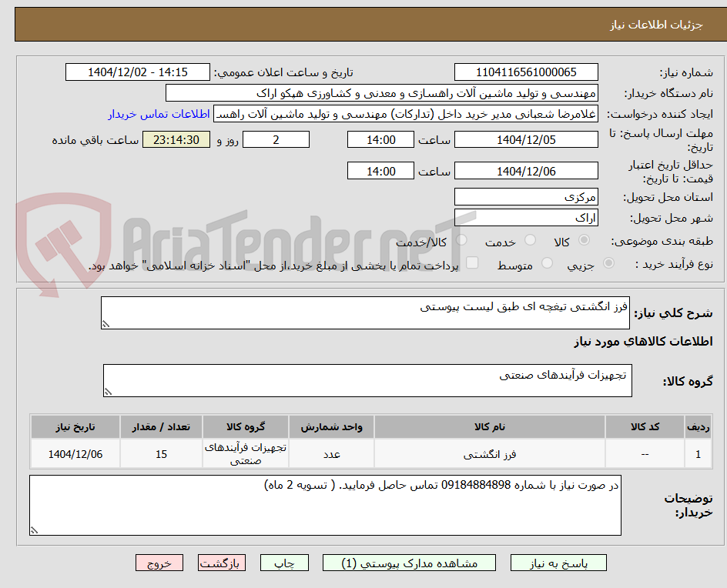Select the جزیی purchase type radio
Image resolution: width=727 pixels, height=588 pixels.
[608, 263]
